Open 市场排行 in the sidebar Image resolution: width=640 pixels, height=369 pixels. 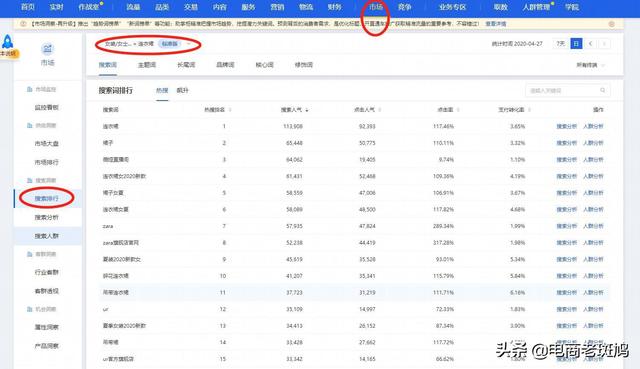47,162
